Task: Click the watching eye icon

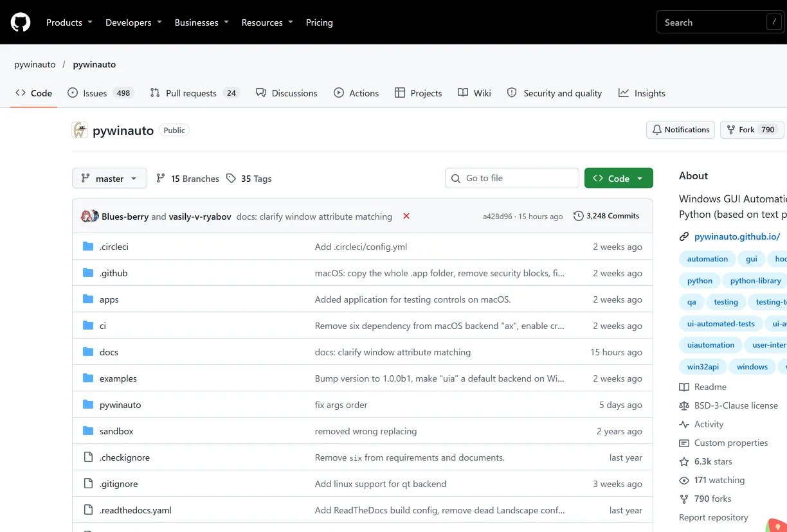Action: [x=684, y=480]
